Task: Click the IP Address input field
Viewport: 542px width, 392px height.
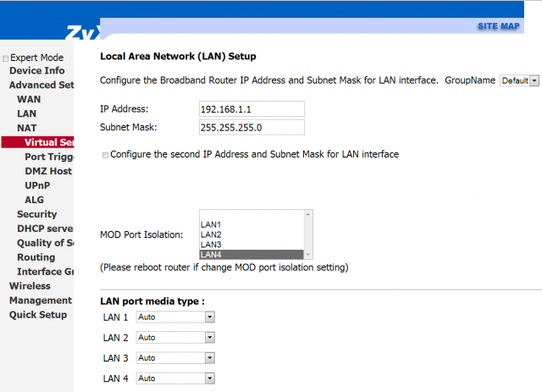Action: [x=252, y=109]
